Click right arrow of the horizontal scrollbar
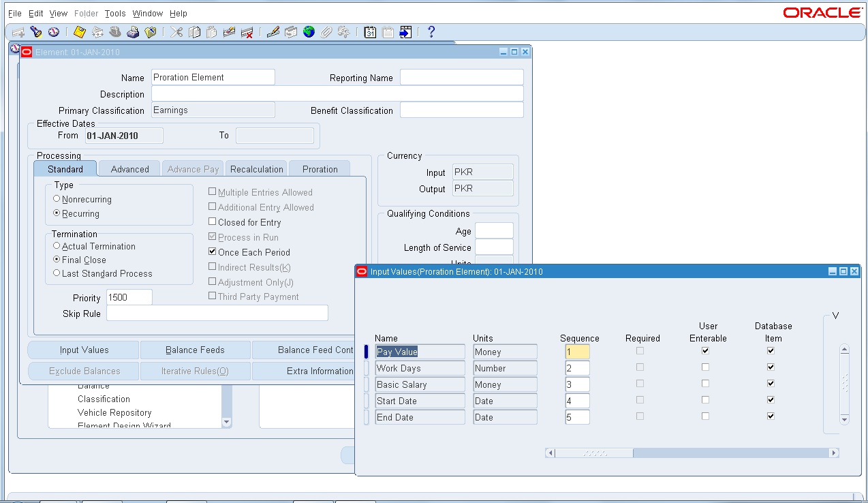The image size is (868, 503). point(833,453)
